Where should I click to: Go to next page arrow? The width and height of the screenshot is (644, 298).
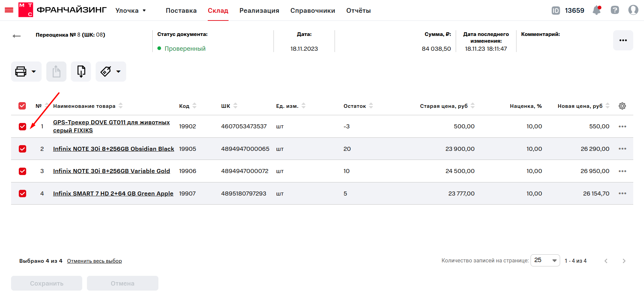(x=624, y=261)
